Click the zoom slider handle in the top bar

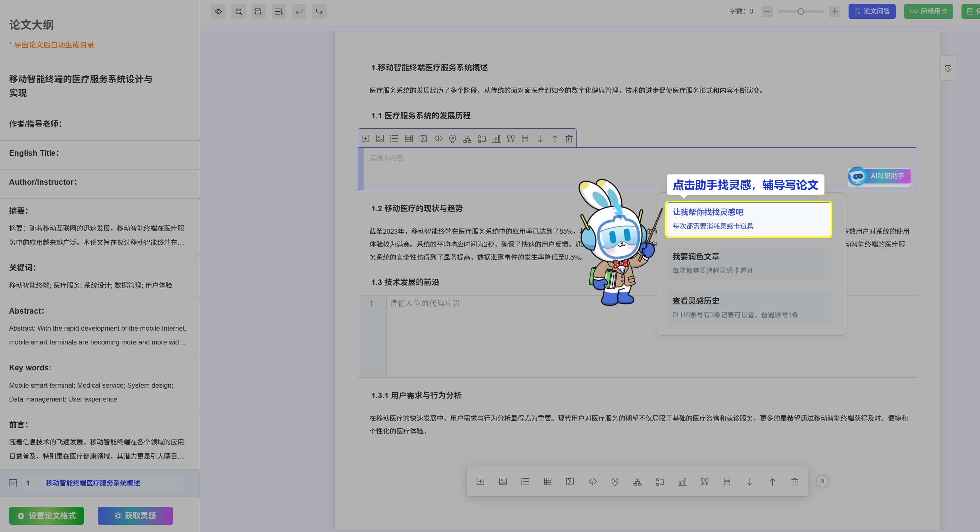(x=801, y=11)
